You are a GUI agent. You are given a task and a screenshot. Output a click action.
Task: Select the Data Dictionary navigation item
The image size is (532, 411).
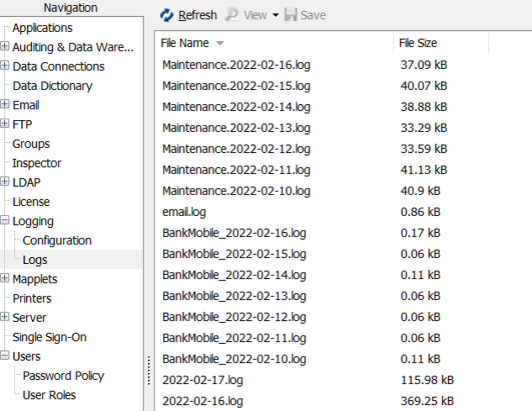tap(52, 86)
